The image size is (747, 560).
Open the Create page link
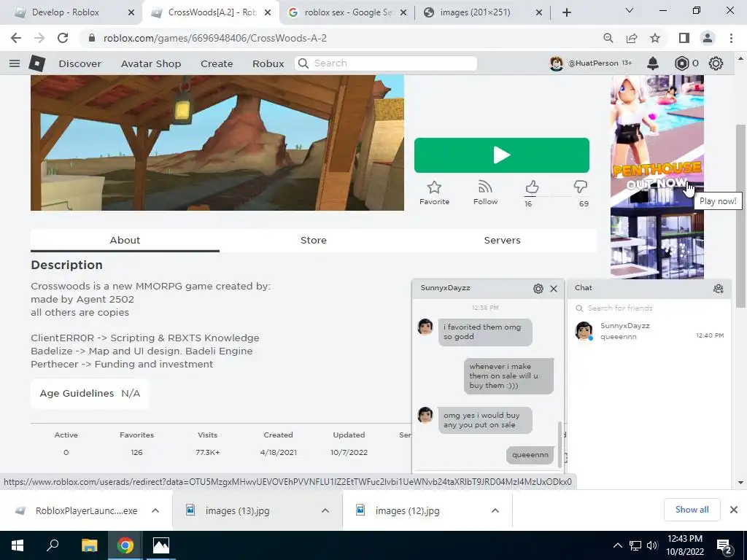tap(216, 63)
